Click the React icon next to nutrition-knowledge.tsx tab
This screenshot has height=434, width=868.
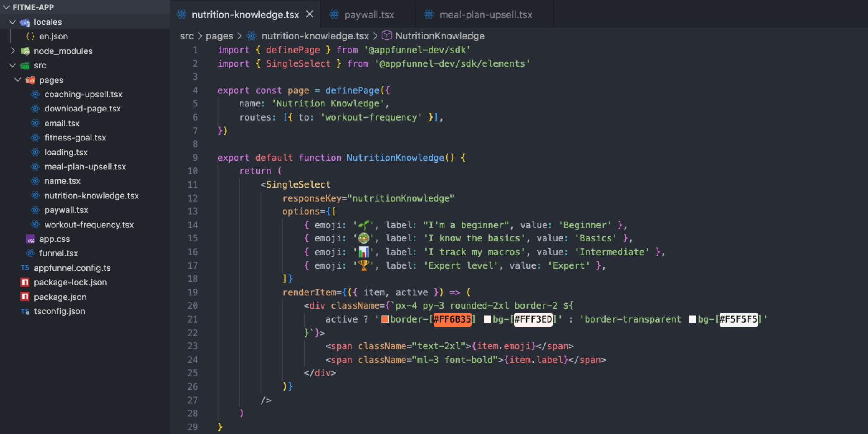tap(181, 14)
